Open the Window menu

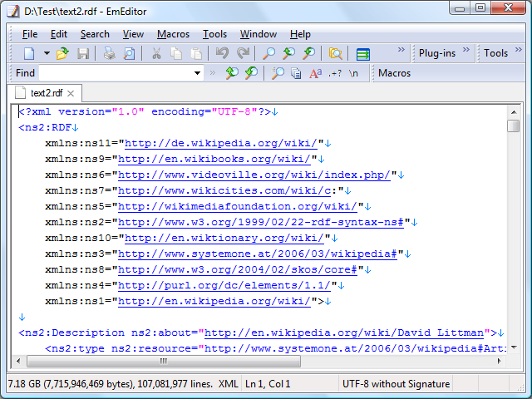pyautogui.click(x=259, y=34)
